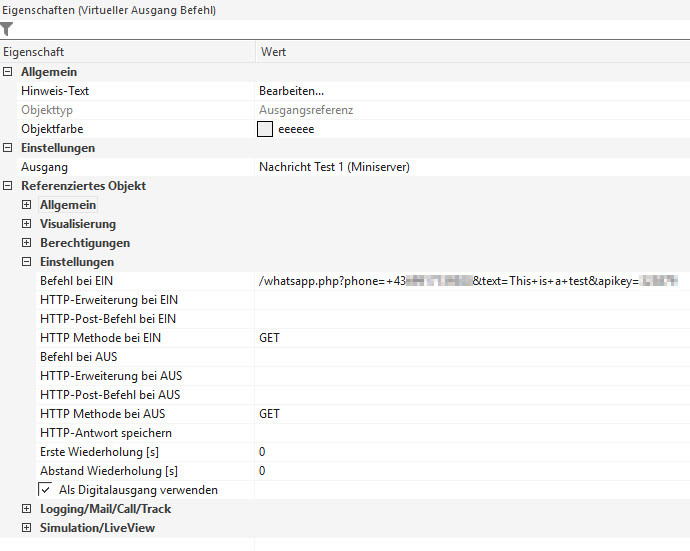The image size is (690, 551).
Task: Expand Allgemein under Referenziertes Objekt
Action: click(x=27, y=205)
